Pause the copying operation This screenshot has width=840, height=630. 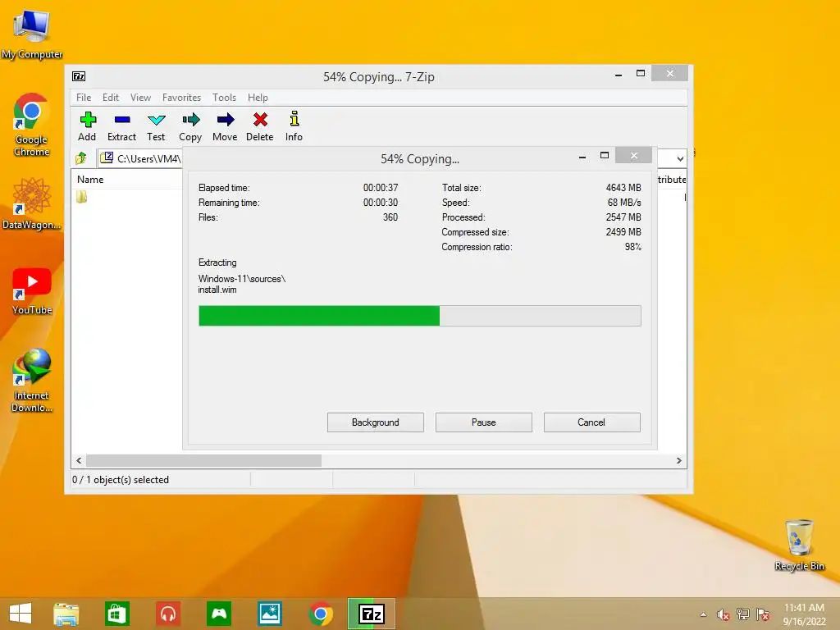(484, 422)
